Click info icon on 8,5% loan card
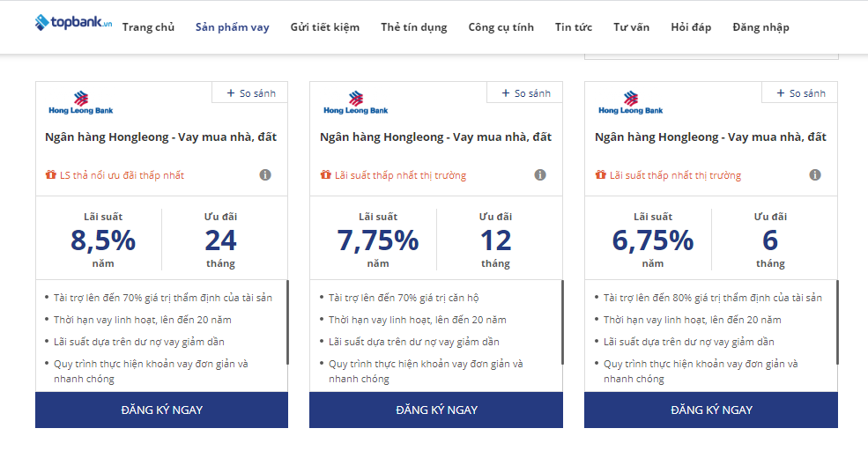The height and width of the screenshot is (458, 868). pyautogui.click(x=265, y=175)
